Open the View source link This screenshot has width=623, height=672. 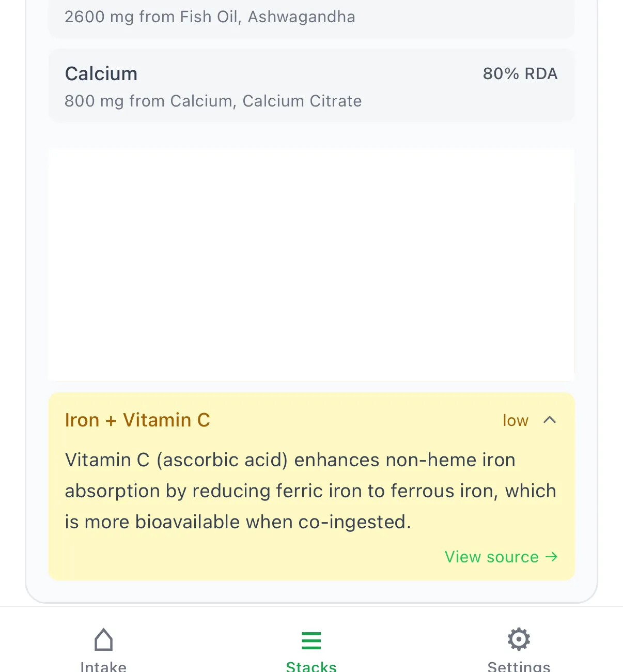(491, 557)
